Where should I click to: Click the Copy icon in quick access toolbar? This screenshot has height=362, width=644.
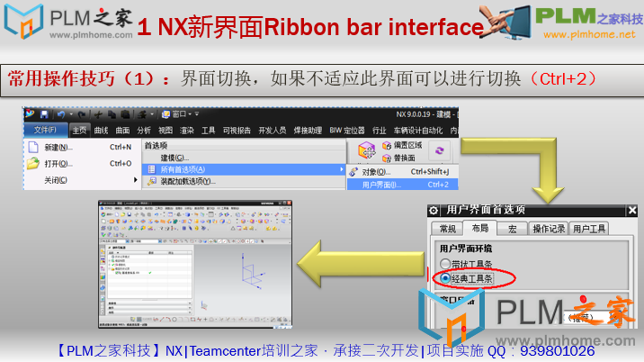(x=112, y=114)
